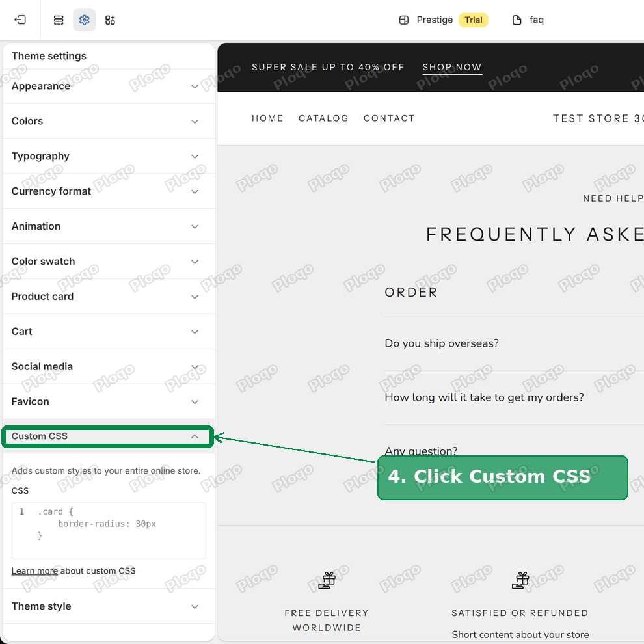Click the Satisfied or Refunded gift icon

(x=520, y=580)
